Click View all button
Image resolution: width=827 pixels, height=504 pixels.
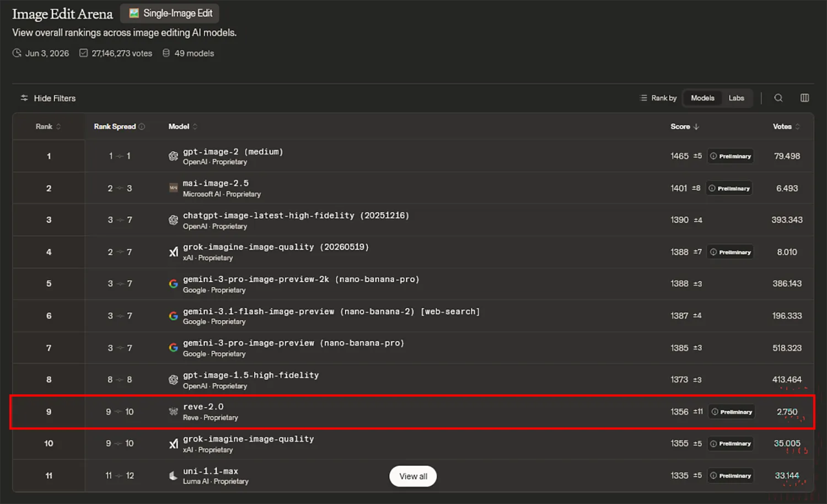413,476
